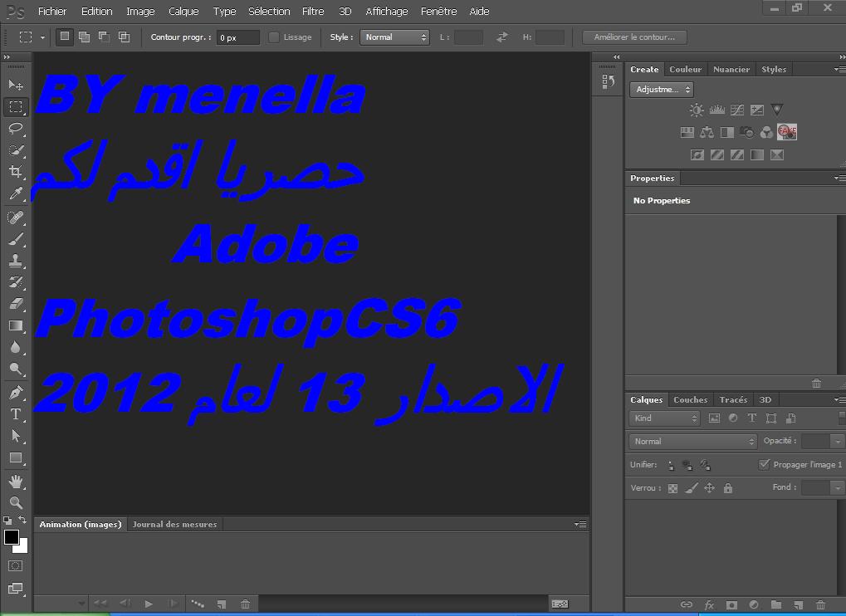Select the Healing Brush tool
This screenshot has height=616, width=846.
point(16,218)
